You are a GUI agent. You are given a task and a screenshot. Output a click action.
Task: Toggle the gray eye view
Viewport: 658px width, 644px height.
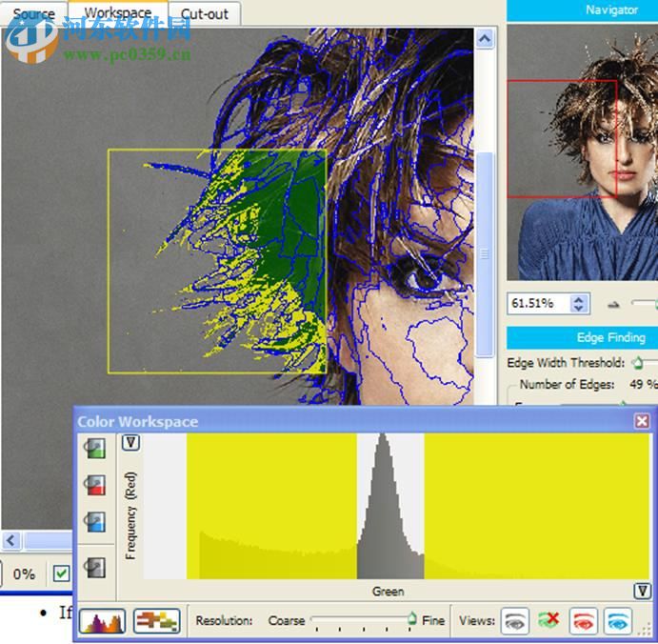point(515,620)
